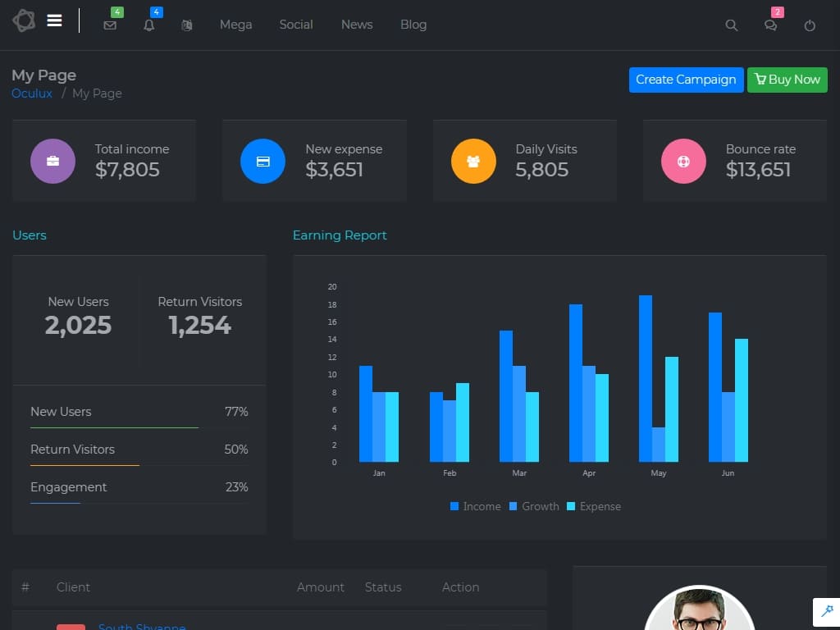The image size is (840, 630).
Task: Click the Apr label on chart axis
Action: pyautogui.click(x=589, y=473)
